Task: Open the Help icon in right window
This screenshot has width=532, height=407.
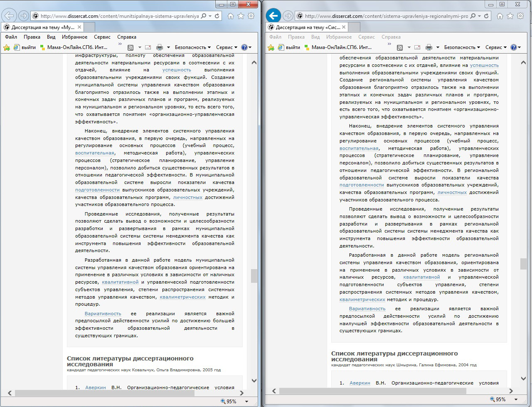Action: point(514,47)
